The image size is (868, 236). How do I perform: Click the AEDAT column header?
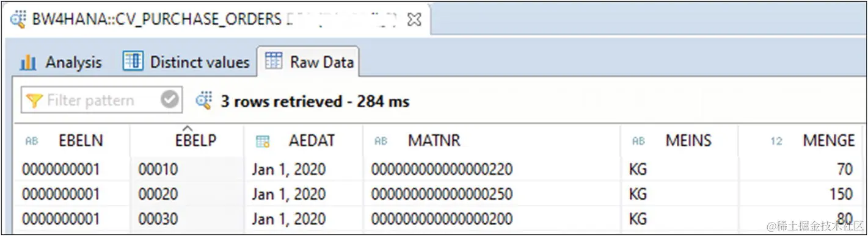click(303, 141)
